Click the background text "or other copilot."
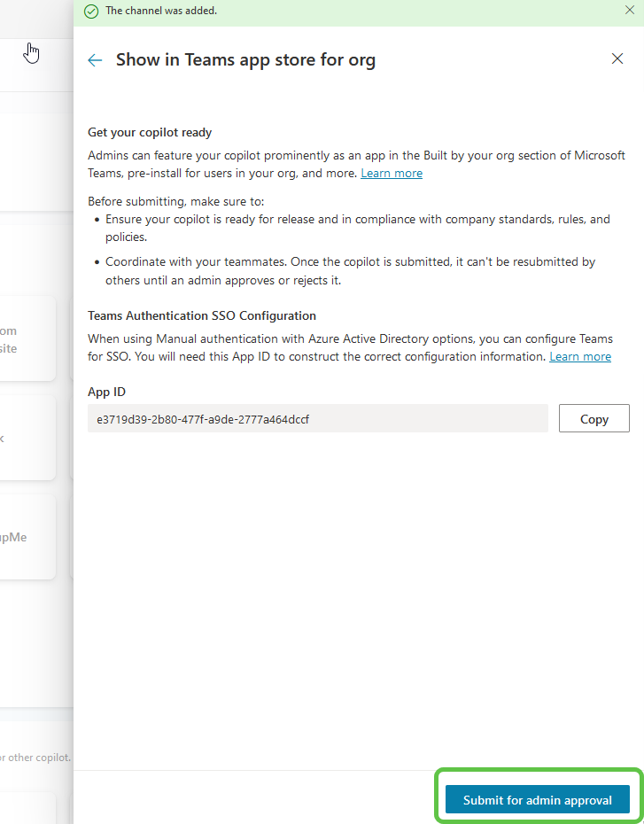This screenshot has width=644, height=824. click(35, 758)
